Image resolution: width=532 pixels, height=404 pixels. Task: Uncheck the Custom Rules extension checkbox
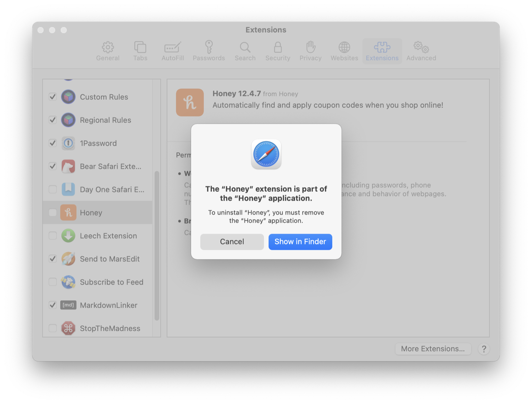tap(52, 97)
